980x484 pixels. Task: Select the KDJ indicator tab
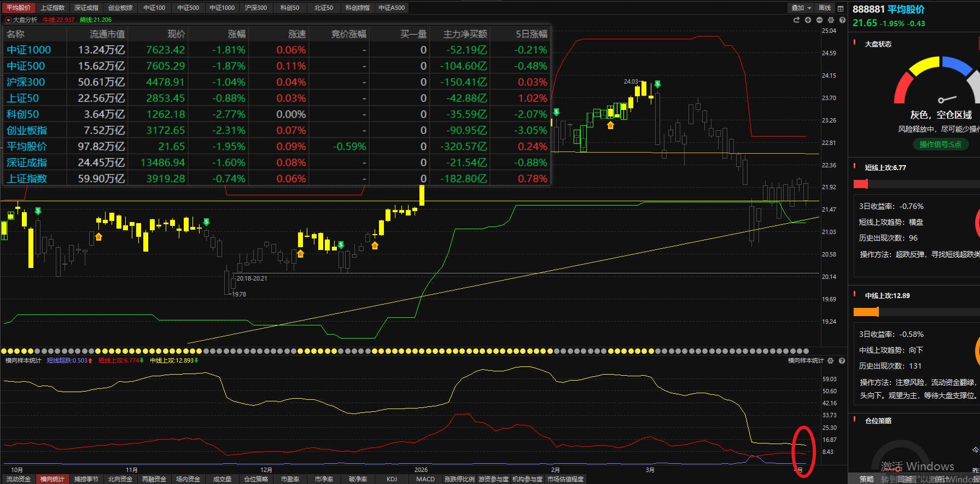pos(392,479)
